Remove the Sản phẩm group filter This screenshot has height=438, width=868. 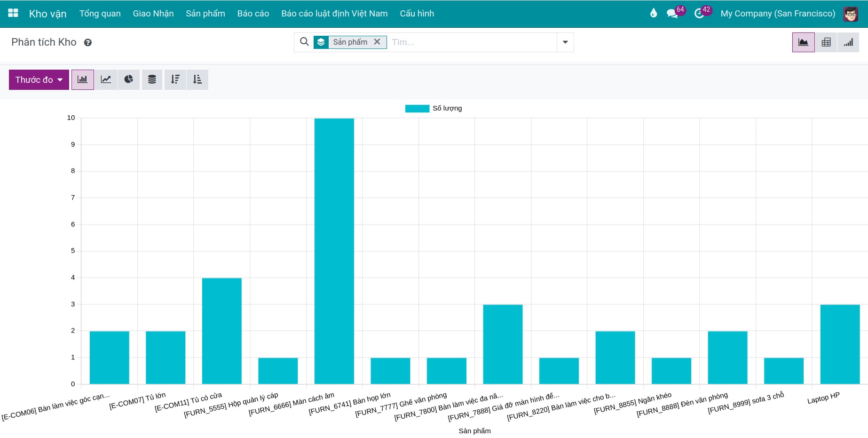tap(377, 42)
